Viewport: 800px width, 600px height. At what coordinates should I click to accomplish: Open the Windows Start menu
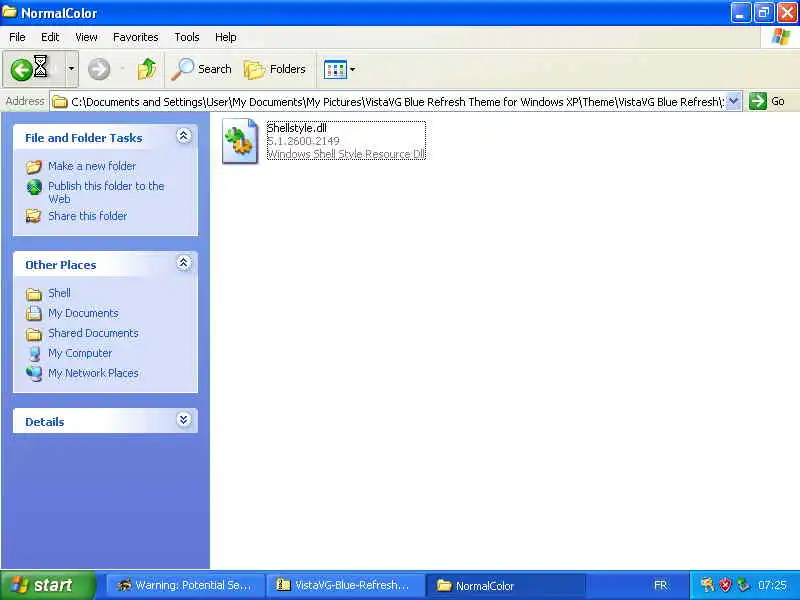click(48, 585)
